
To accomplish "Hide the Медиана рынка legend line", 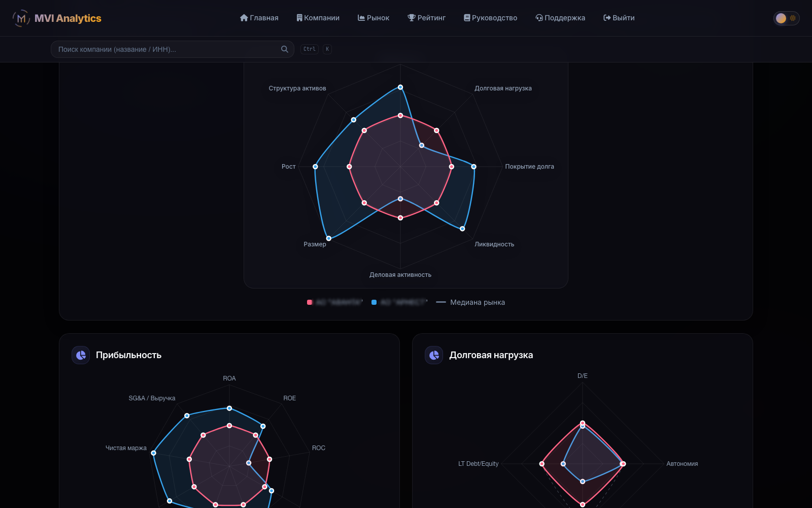I will point(470,302).
